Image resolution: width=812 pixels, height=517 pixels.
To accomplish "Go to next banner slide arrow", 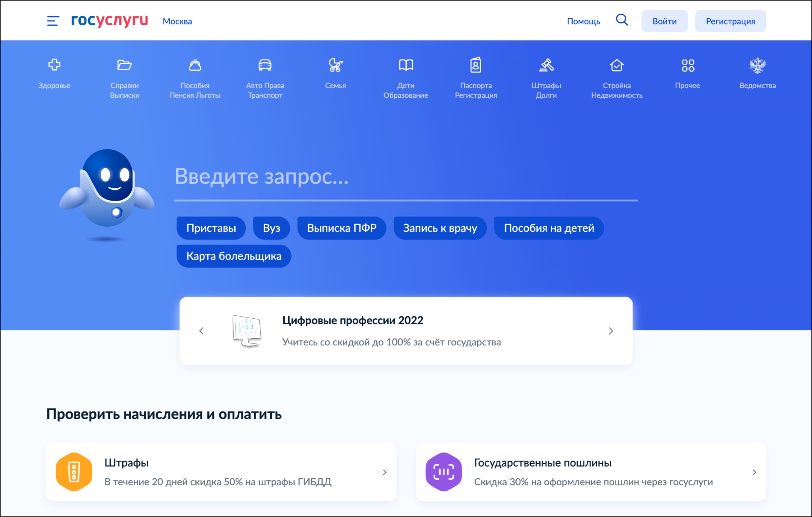I will click(x=611, y=331).
